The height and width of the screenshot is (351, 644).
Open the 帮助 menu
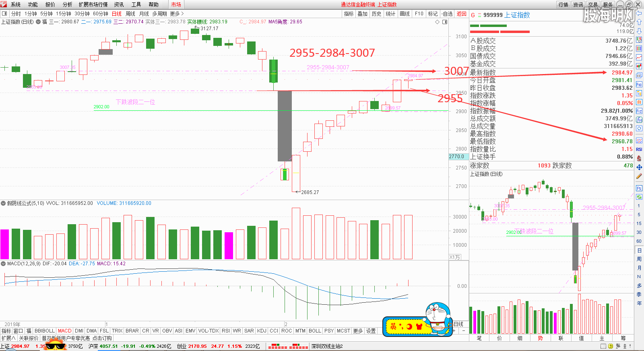click(154, 4)
